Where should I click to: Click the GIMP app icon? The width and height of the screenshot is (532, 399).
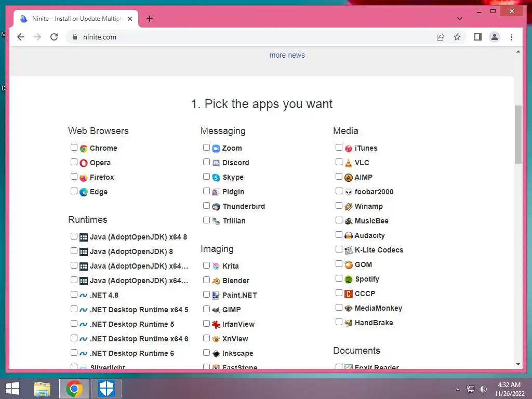coord(216,310)
